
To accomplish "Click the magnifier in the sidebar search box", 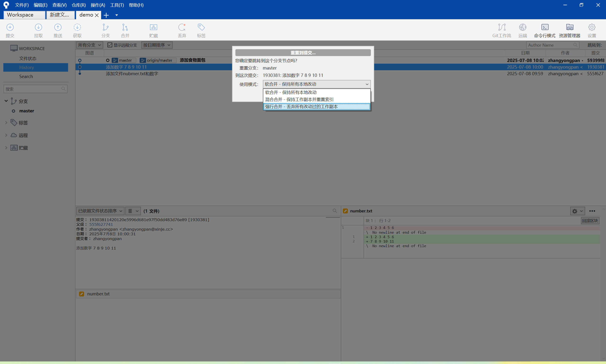I will pyautogui.click(x=63, y=89).
